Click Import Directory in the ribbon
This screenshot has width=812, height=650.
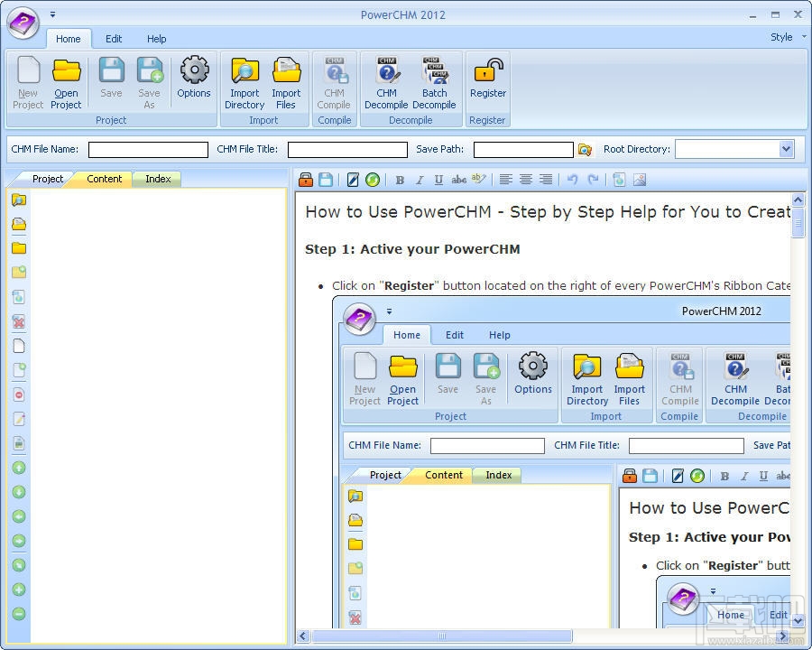245,83
